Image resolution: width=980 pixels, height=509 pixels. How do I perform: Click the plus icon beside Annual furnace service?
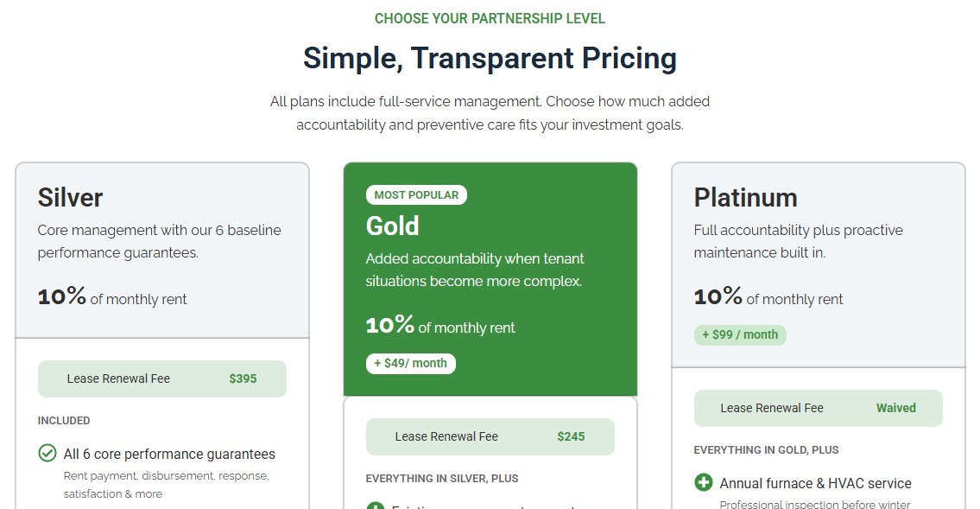tap(704, 482)
